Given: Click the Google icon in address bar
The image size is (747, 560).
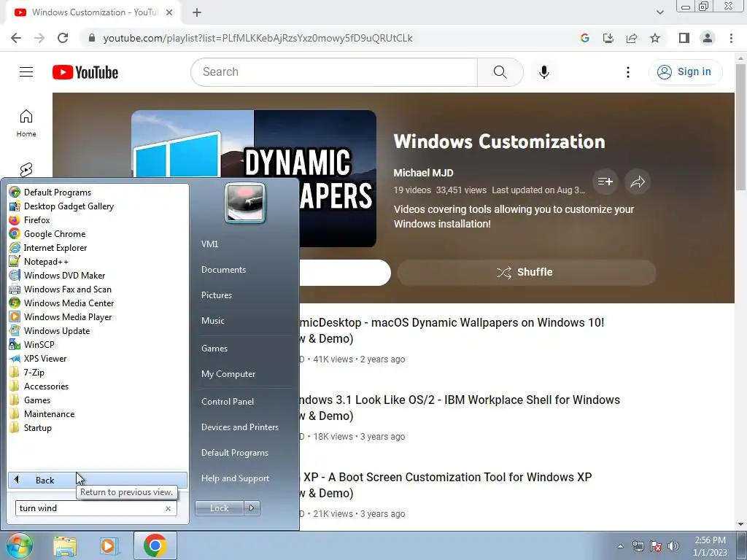Looking at the screenshot, I should 585,38.
